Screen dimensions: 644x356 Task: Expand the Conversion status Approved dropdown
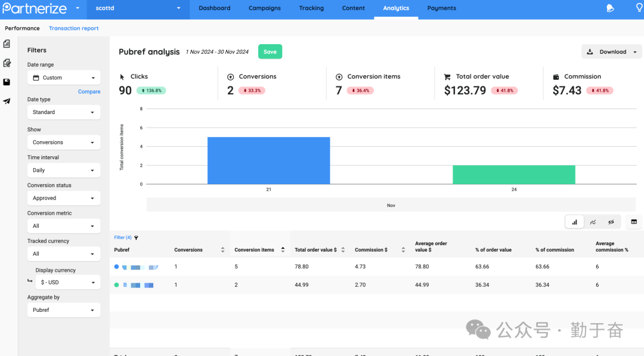[64, 198]
